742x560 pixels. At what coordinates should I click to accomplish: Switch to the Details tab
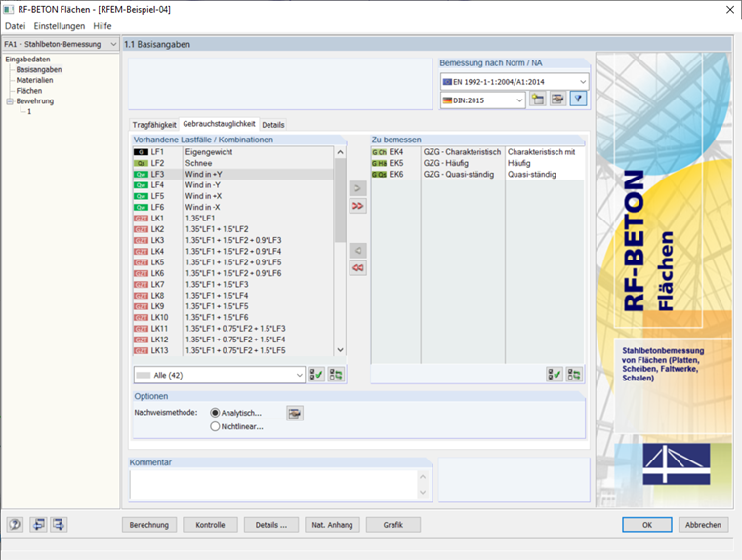pyautogui.click(x=273, y=125)
